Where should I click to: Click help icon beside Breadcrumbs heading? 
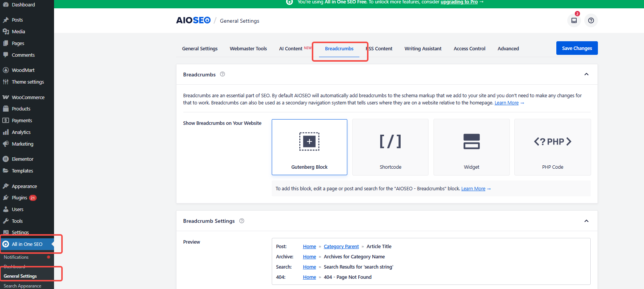click(x=222, y=74)
